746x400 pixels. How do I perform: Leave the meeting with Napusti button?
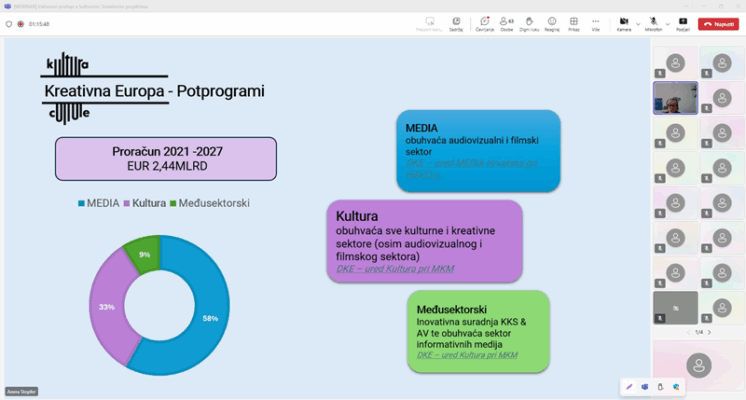tap(718, 22)
